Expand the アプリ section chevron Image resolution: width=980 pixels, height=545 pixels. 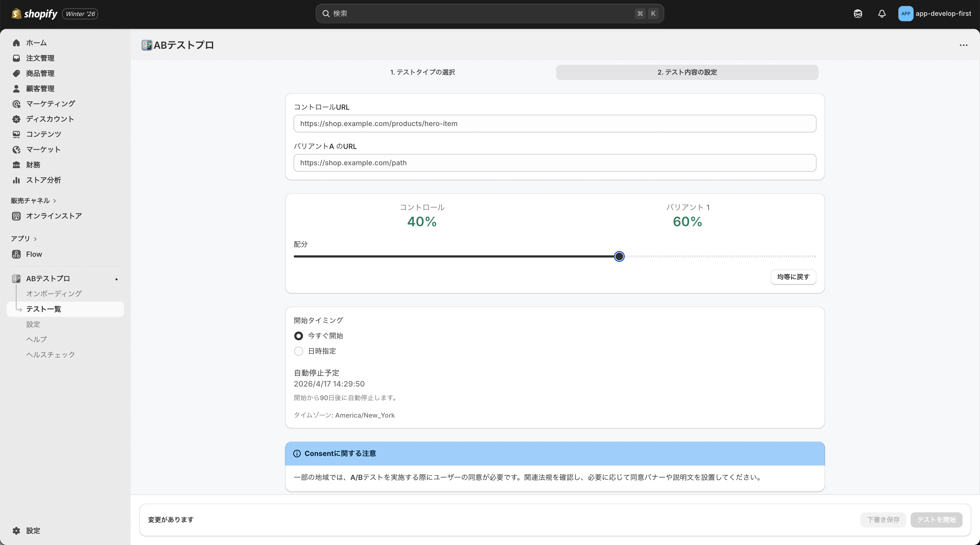click(35, 239)
